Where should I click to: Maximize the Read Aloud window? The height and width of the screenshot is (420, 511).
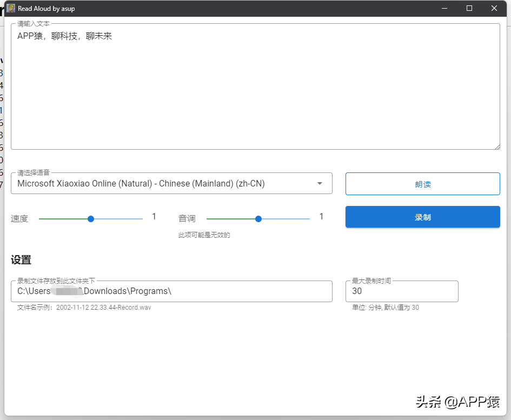click(x=469, y=9)
